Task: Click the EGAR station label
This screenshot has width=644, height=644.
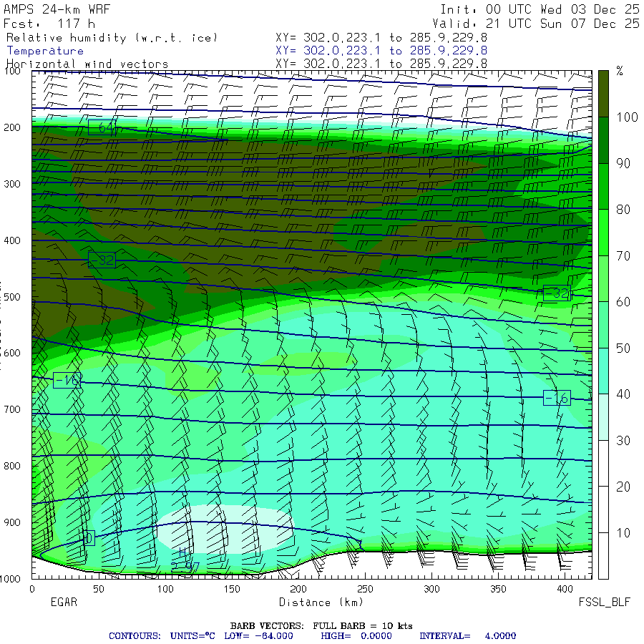Action: click(x=63, y=602)
